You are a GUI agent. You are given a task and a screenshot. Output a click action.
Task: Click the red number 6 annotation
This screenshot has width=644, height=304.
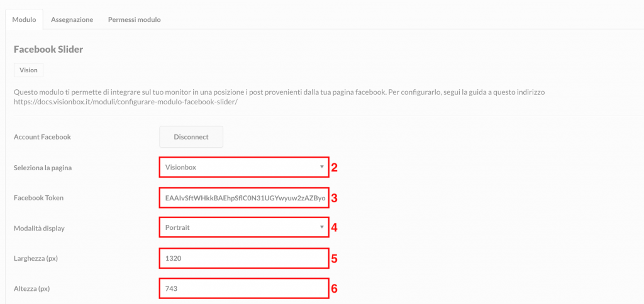coord(335,289)
